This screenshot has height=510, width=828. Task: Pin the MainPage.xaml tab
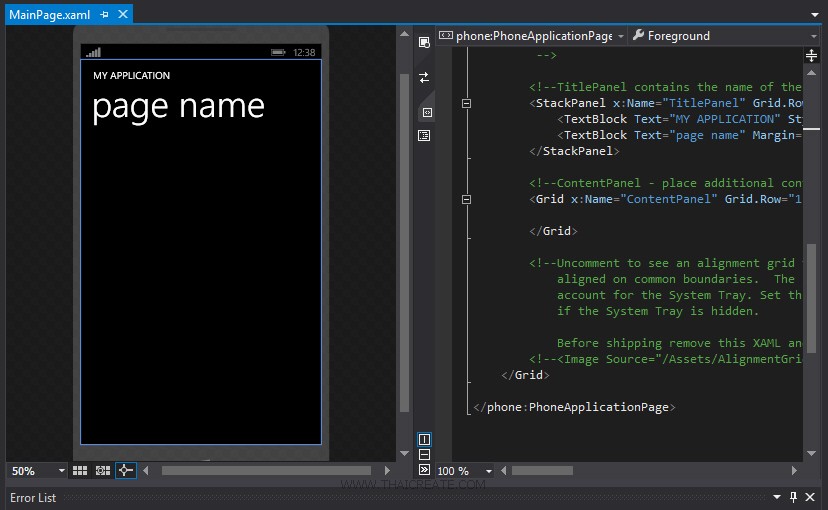pyautogui.click(x=104, y=16)
